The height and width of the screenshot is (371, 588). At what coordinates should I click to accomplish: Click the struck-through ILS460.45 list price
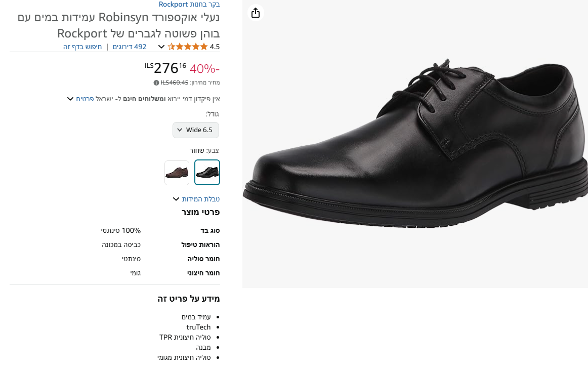175,83
